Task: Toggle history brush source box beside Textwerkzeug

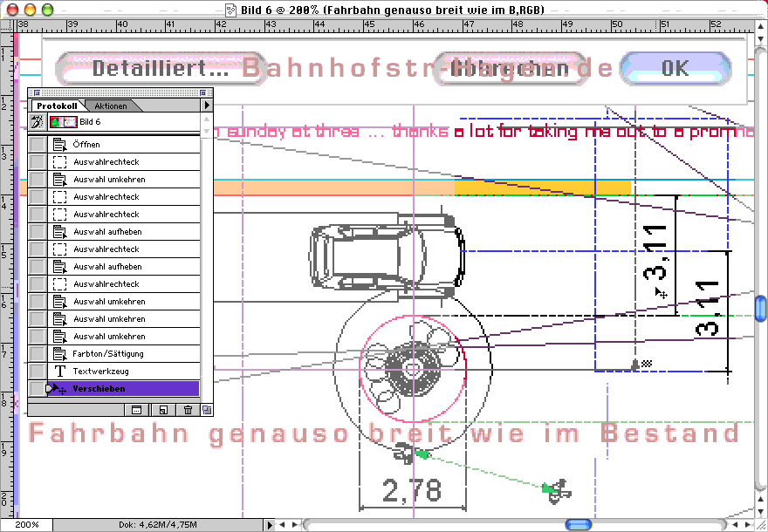Action: pos(38,372)
